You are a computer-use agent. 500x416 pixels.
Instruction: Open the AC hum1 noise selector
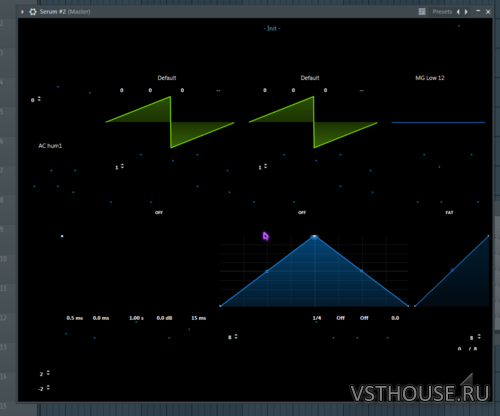[x=50, y=146]
